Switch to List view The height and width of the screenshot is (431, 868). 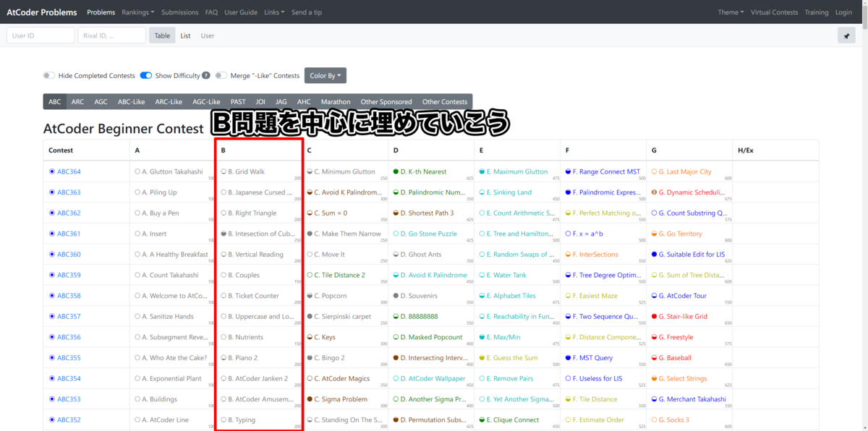tap(185, 35)
